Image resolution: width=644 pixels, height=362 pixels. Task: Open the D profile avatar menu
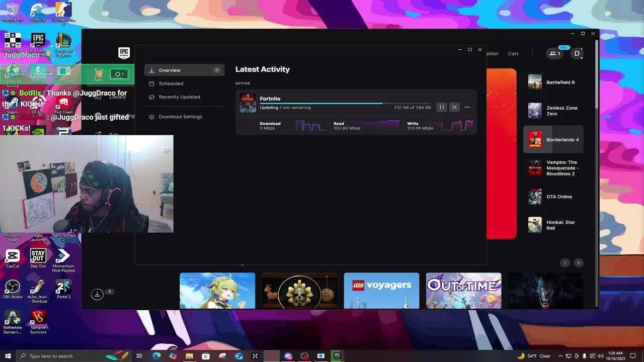[x=577, y=53]
